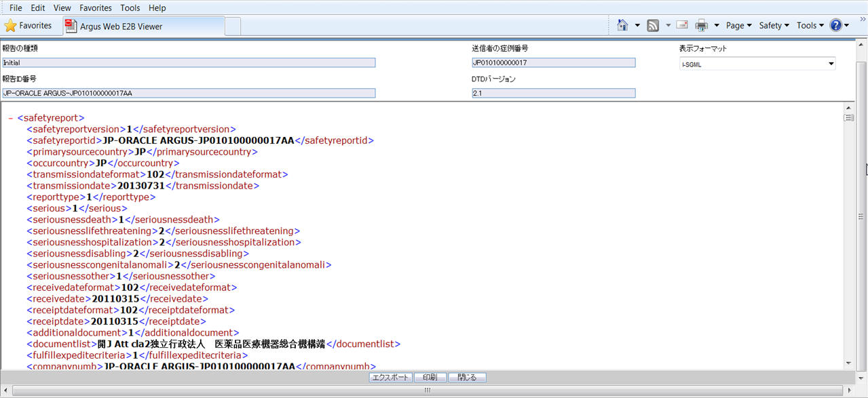
Task: Click the seriousnesslifethreatening line
Action: 162,231
